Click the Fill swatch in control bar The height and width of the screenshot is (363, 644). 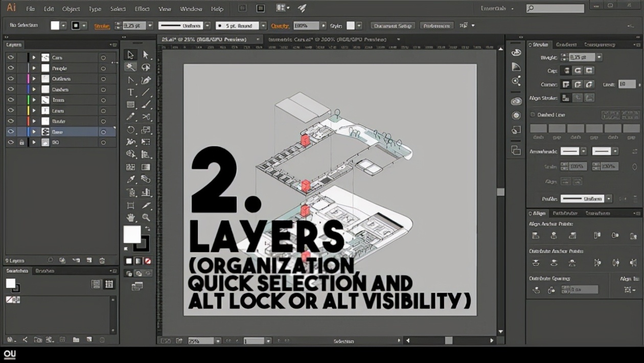coord(55,26)
